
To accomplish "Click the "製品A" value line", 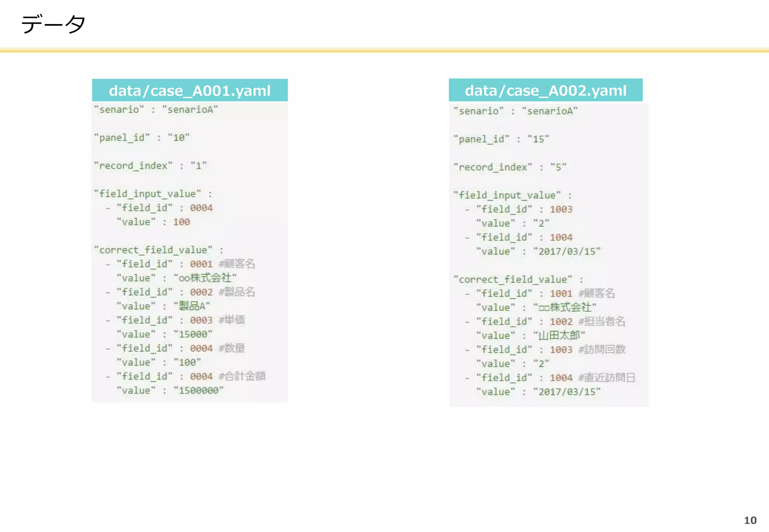I will [x=163, y=306].
